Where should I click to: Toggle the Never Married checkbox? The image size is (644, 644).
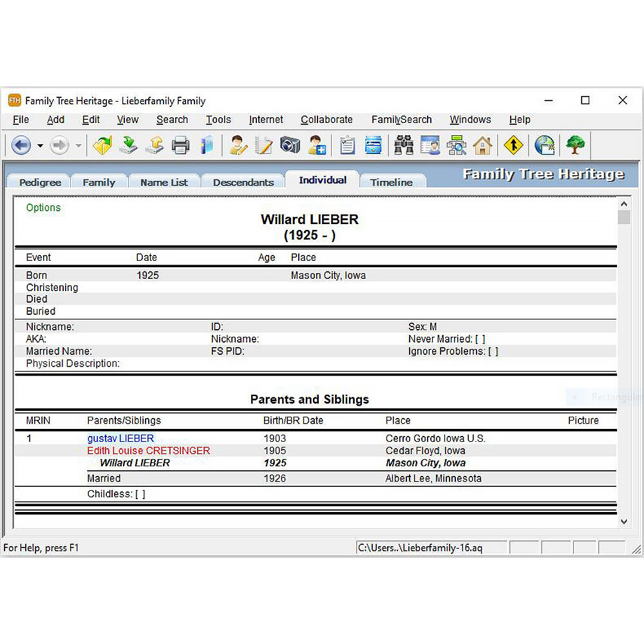[480, 339]
